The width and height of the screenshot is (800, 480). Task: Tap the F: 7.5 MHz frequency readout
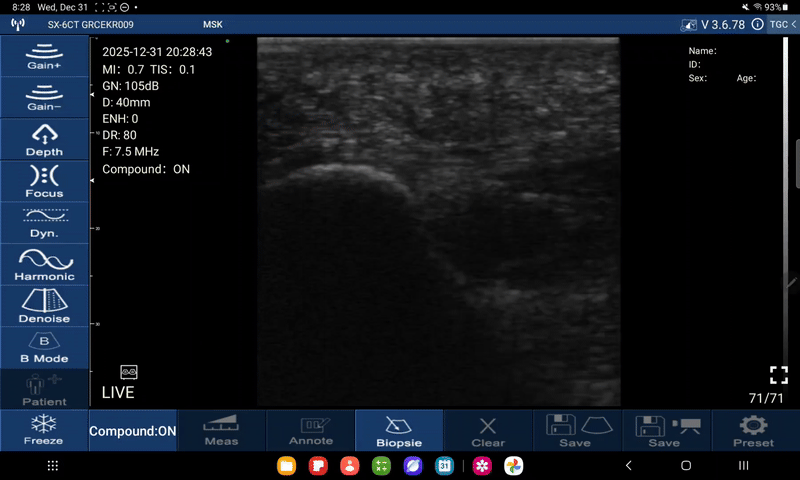click(131, 151)
